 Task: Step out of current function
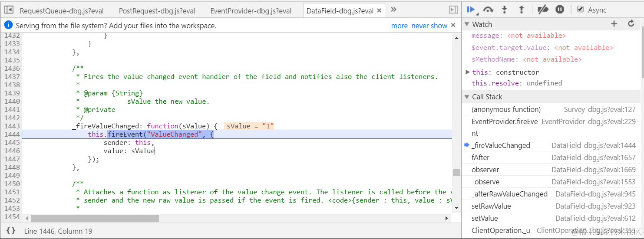pos(522,10)
